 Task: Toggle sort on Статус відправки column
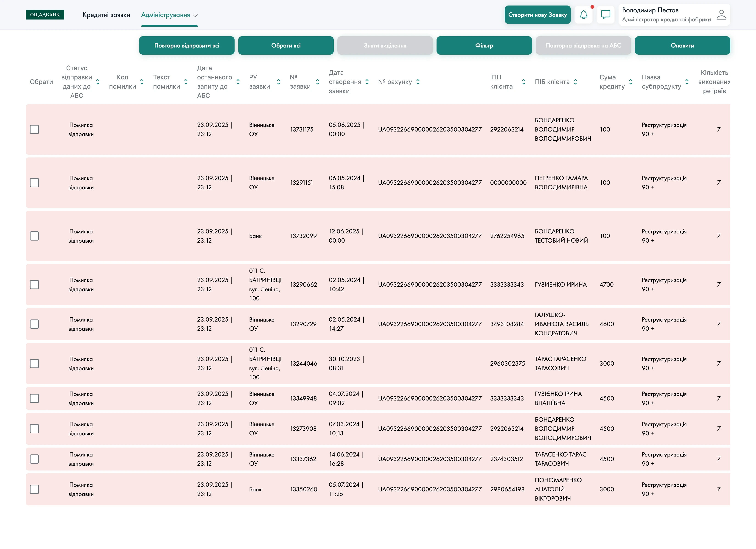pos(98,82)
